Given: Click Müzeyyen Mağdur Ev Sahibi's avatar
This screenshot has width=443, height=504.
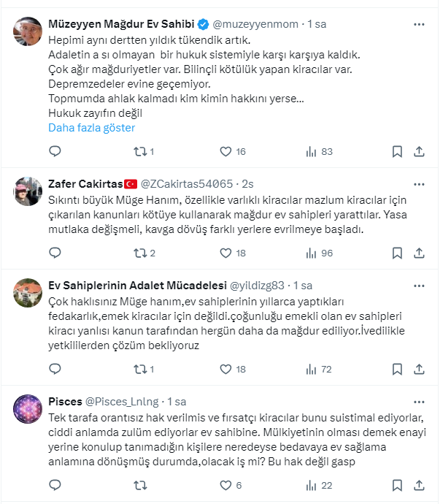Looking at the screenshot, I should (28, 32).
